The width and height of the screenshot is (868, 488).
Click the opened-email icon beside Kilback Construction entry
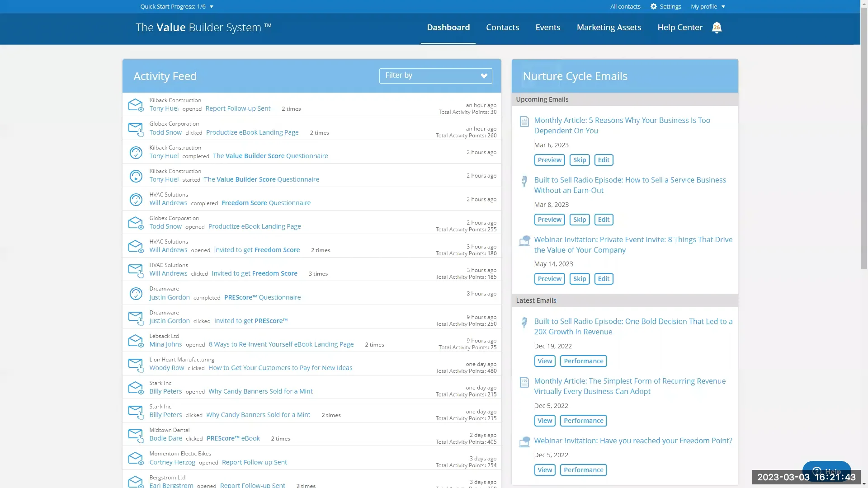(x=136, y=105)
